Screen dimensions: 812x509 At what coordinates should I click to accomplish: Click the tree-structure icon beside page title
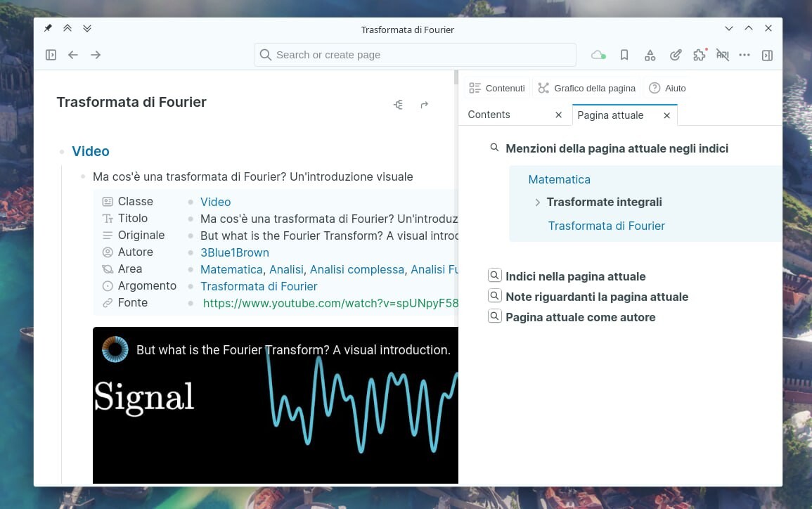click(398, 105)
